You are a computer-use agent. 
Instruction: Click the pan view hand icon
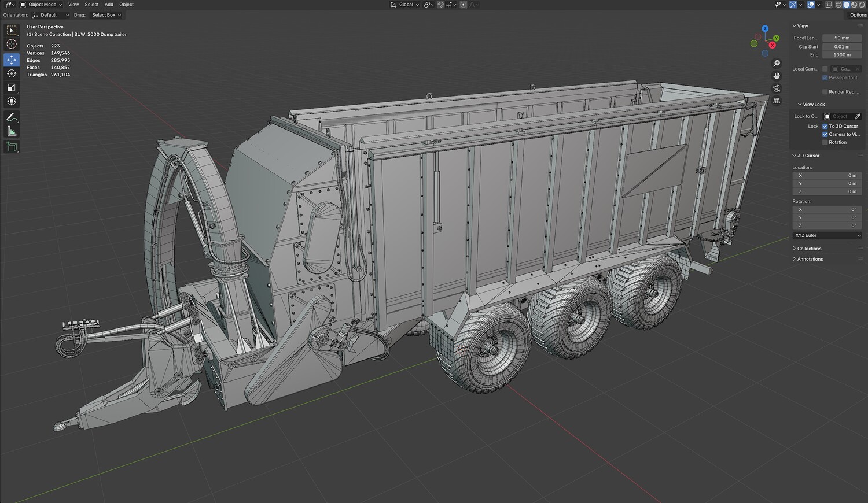[777, 76]
